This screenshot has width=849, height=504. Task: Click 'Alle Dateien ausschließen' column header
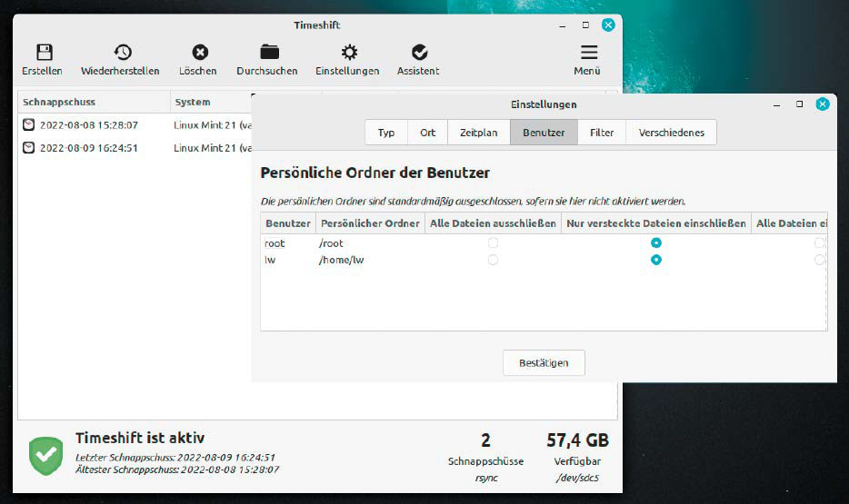pyautogui.click(x=493, y=223)
